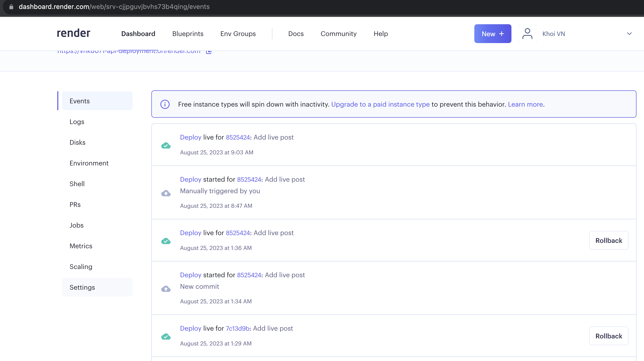The width and height of the screenshot is (644, 361).
Task: Open commit 7c13d9b link
Action: click(x=237, y=328)
